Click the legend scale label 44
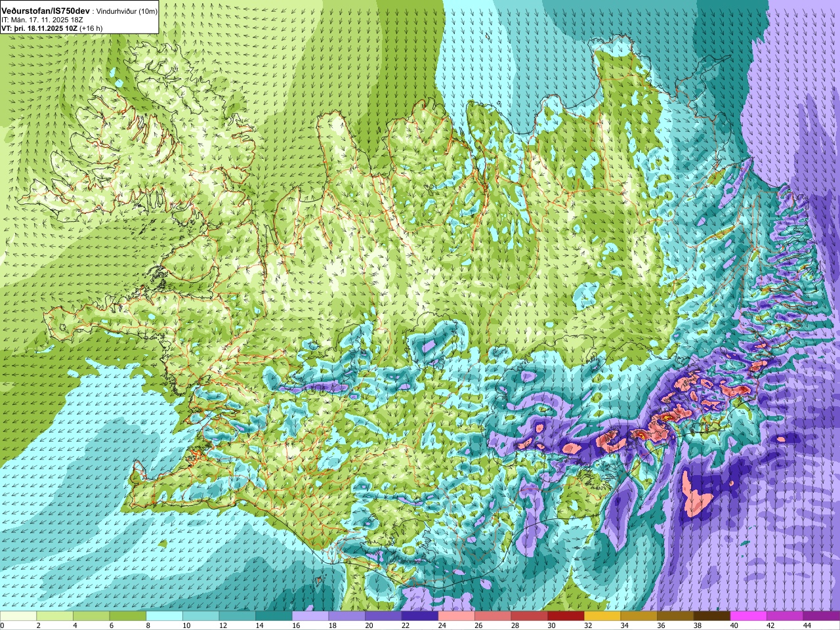 click(x=807, y=625)
